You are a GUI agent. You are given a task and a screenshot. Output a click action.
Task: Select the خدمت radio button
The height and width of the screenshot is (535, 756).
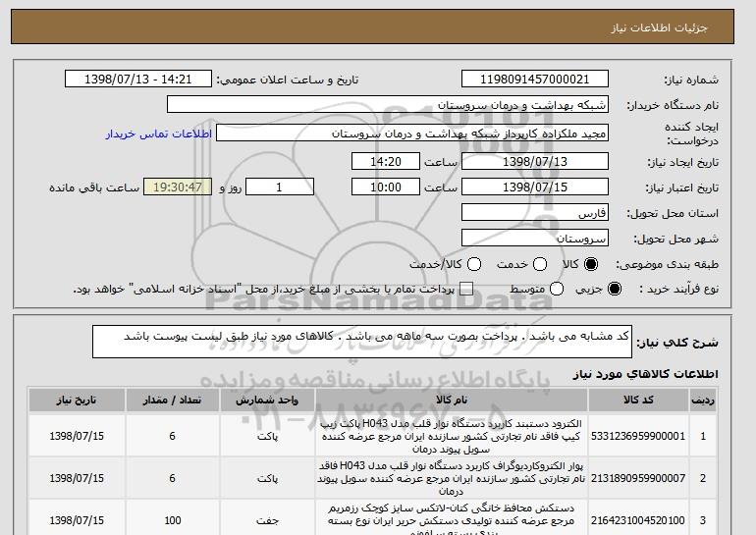pyautogui.click(x=540, y=264)
